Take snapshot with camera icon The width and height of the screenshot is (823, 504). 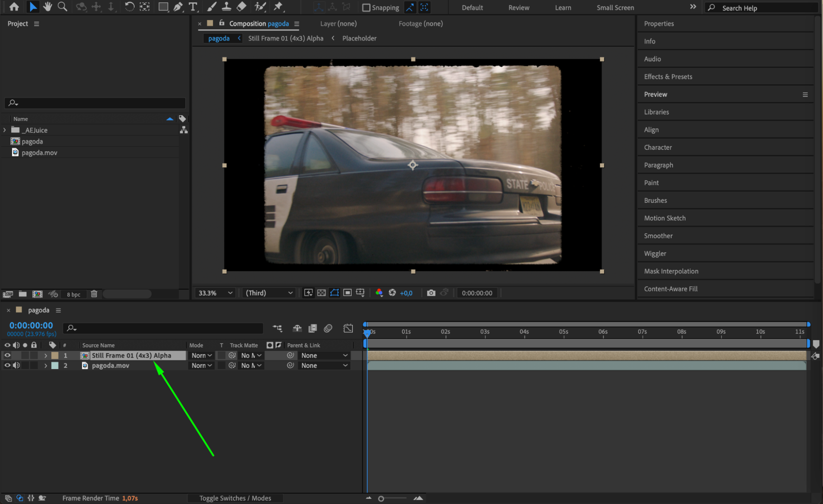pos(431,293)
